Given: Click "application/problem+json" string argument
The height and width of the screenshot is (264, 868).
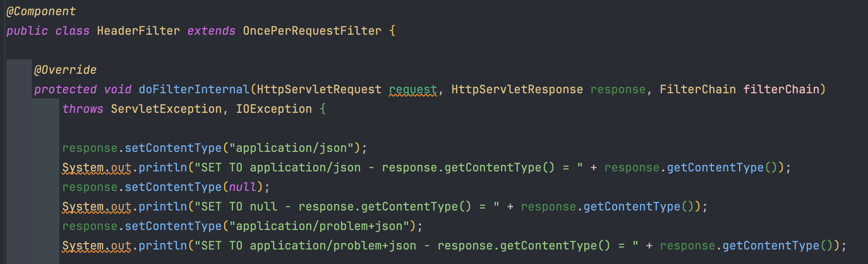Looking at the screenshot, I should [x=319, y=226].
